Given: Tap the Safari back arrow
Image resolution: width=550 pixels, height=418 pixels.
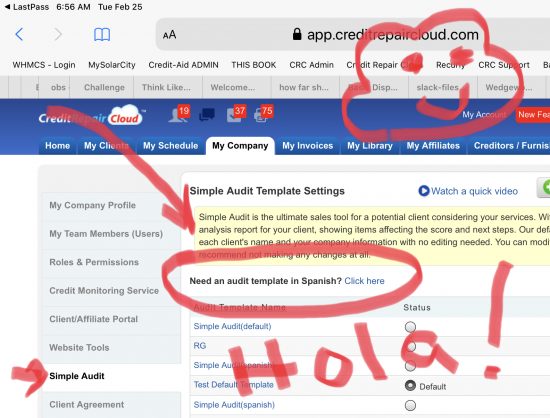Looking at the screenshot, I should click(19, 34).
